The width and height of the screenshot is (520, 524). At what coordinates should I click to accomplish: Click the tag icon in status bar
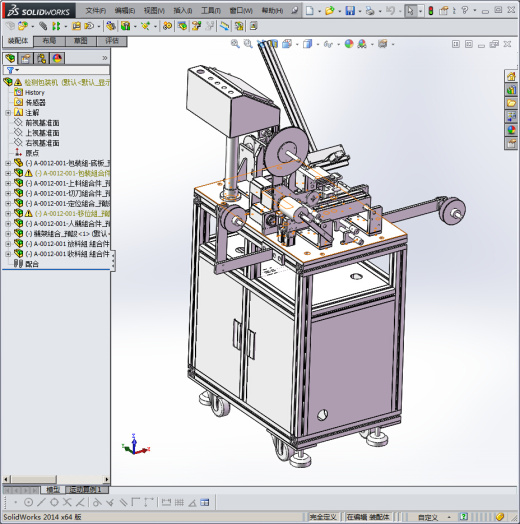coord(500,517)
